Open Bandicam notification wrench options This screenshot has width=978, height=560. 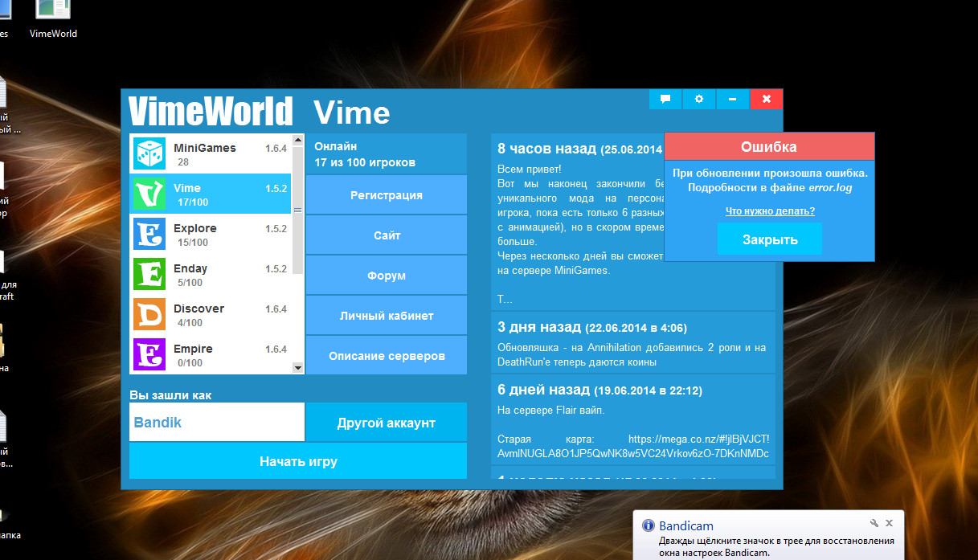874,523
